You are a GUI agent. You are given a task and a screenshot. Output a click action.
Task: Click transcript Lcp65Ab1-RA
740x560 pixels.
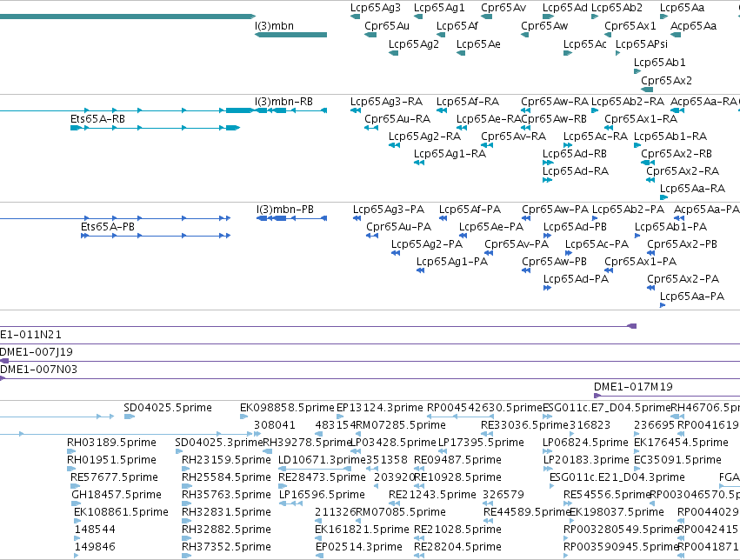pyautogui.click(x=670, y=137)
